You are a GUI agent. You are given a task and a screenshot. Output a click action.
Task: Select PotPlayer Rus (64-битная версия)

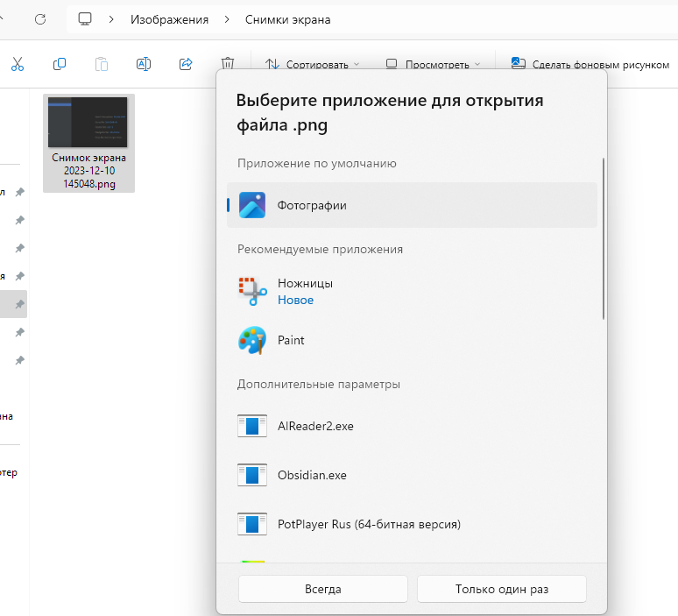[412, 524]
